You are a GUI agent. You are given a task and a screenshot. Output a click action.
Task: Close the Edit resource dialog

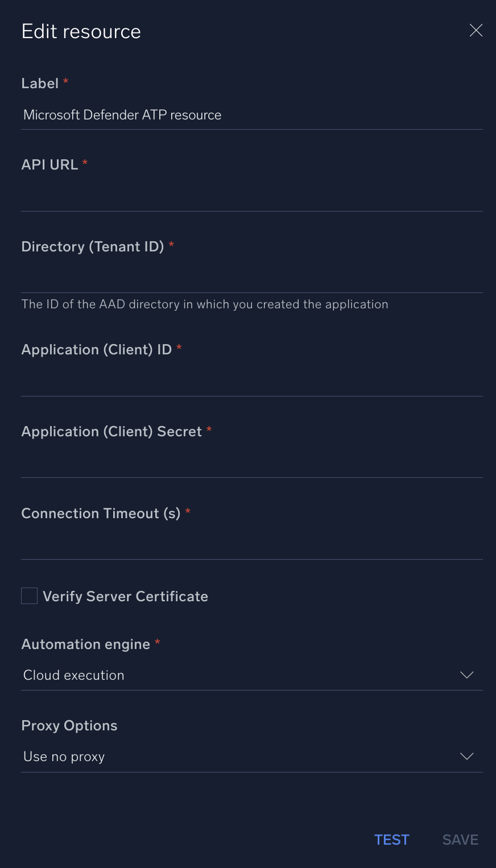pyautogui.click(x=476, y=30)
